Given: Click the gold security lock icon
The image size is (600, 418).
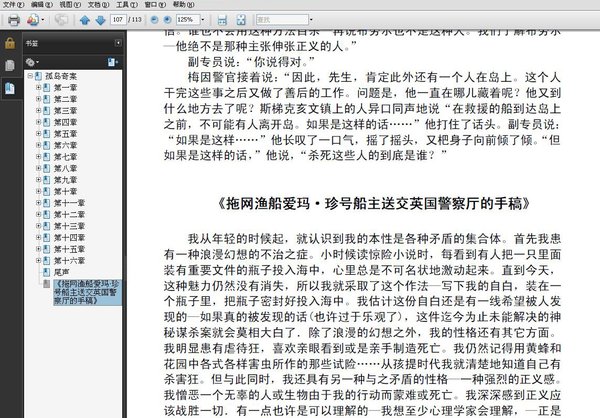Looking at the screenshot, I should click(x=10, y=43).
